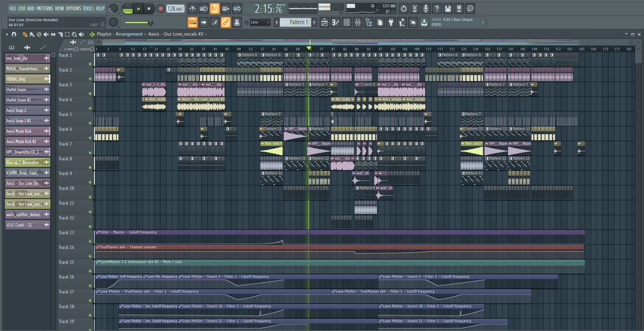Open the ADD menu
The image size is (644, 331).
pos(31,8)
